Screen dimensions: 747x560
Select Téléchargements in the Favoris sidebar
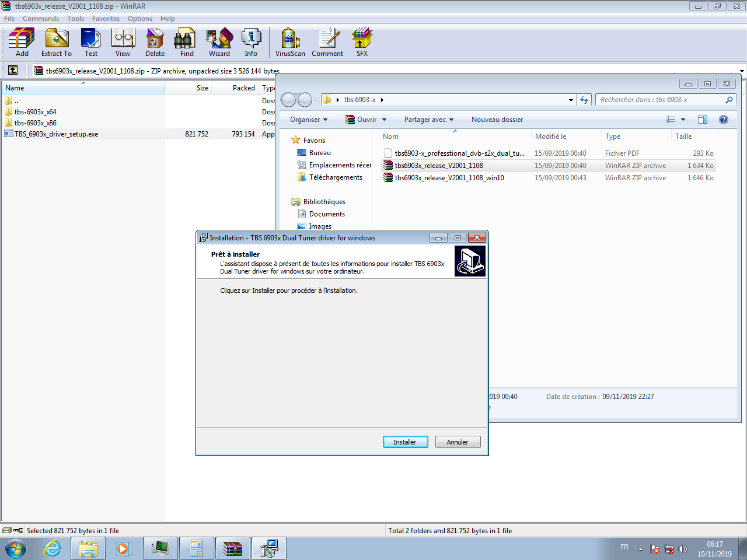(x=336, y=177)
